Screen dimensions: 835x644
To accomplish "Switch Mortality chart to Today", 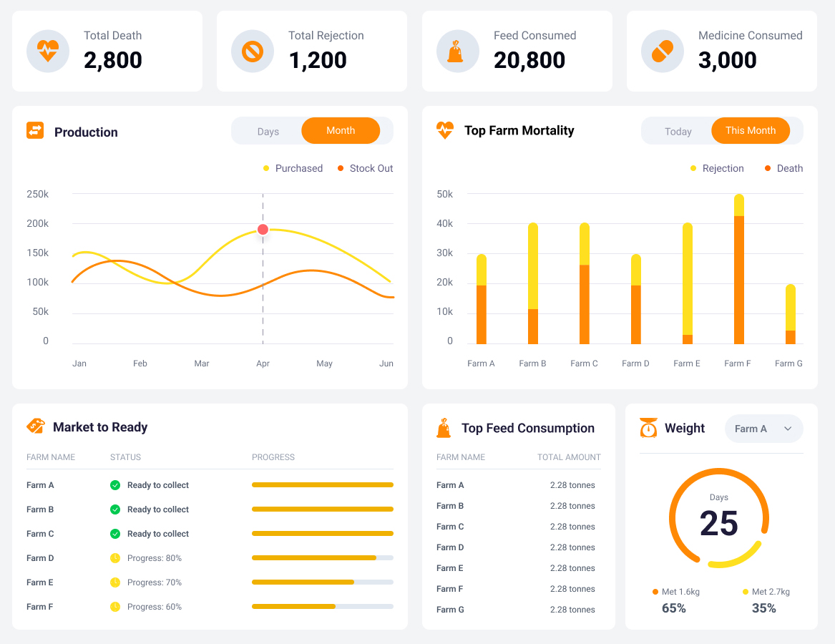I will [x=678, y=131].
